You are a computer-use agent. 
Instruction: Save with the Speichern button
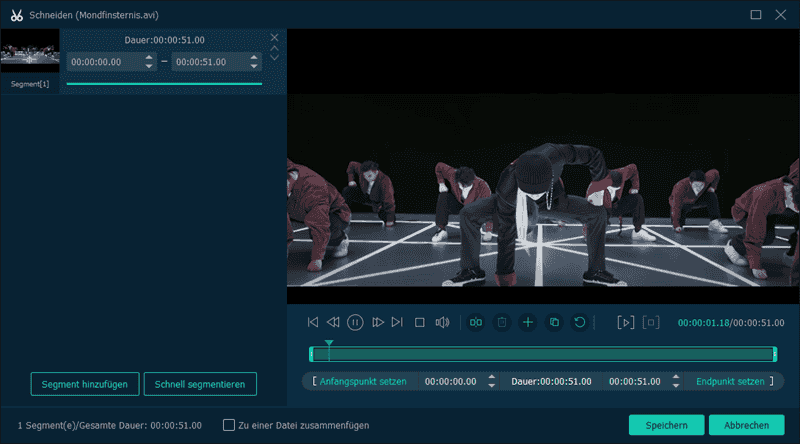(x=666, y=425)
